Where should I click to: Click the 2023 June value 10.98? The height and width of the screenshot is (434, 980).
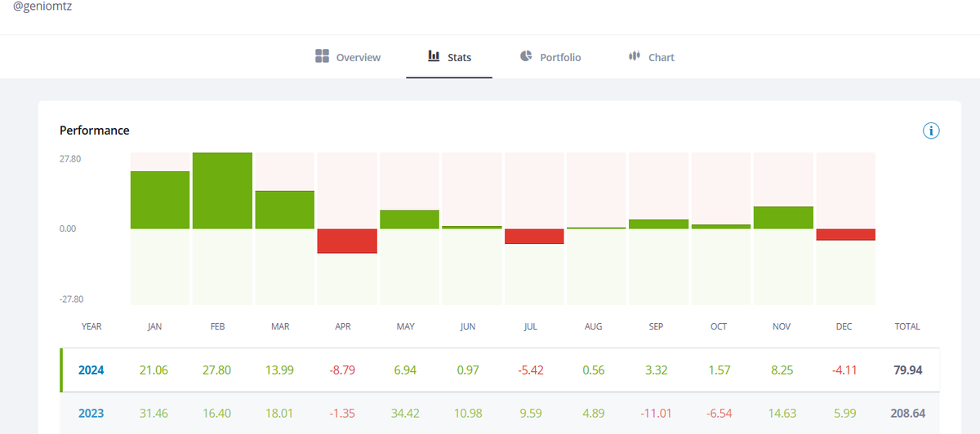pos(468,413)
